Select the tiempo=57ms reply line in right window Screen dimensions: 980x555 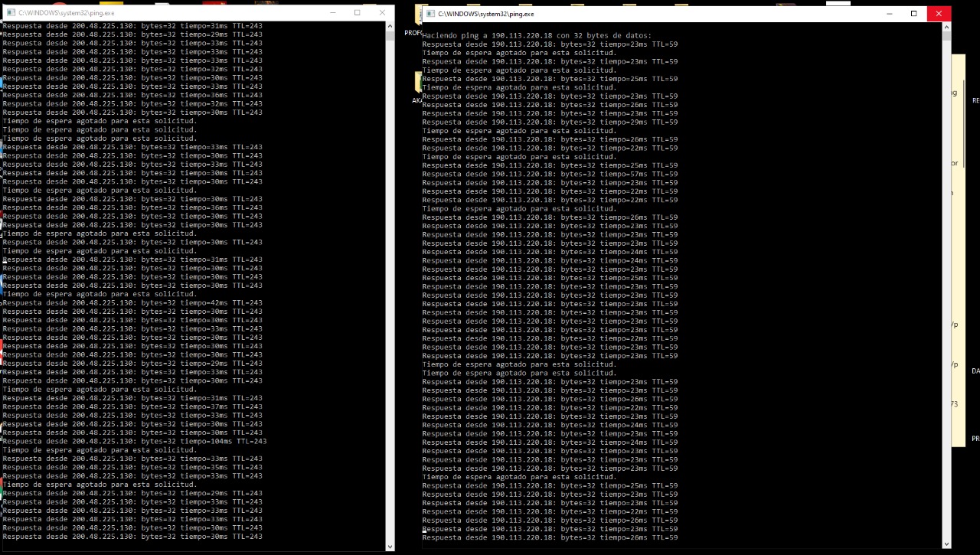pyautogui.click(x=550, y=174)
